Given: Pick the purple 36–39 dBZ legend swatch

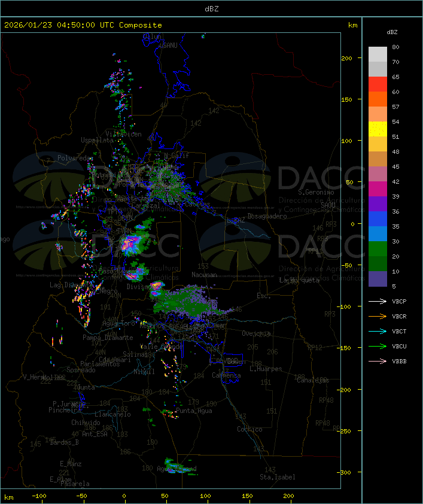Looking at the screenshot, I should (378, 204).
